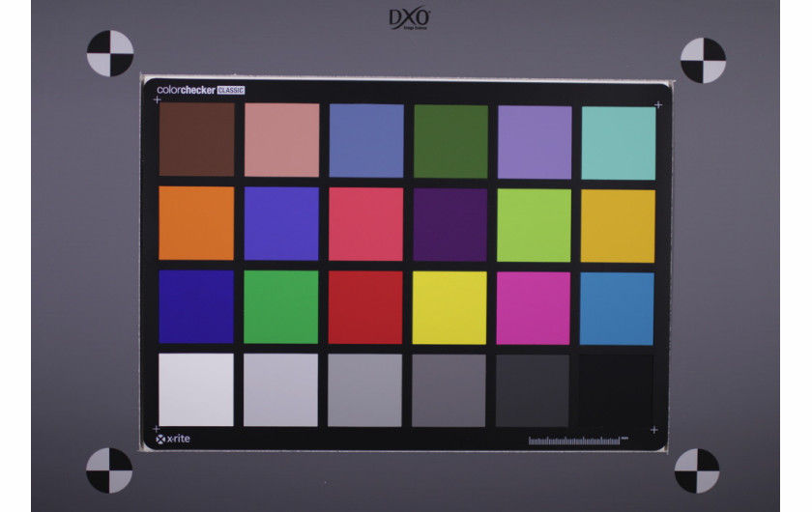
Task: Click the bright yellow patch
Action: pos(449,308)
